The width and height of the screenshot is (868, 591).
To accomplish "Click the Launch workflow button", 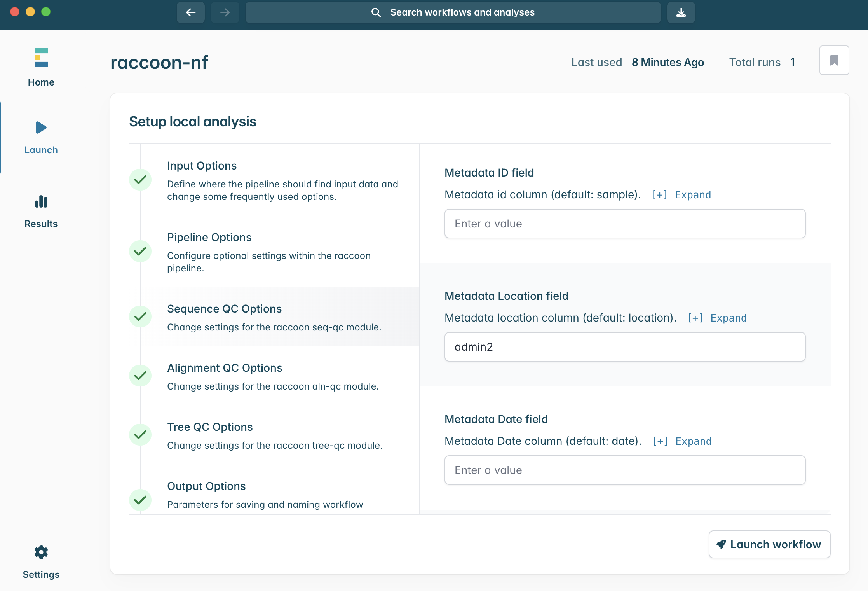I will pos(769,544).
